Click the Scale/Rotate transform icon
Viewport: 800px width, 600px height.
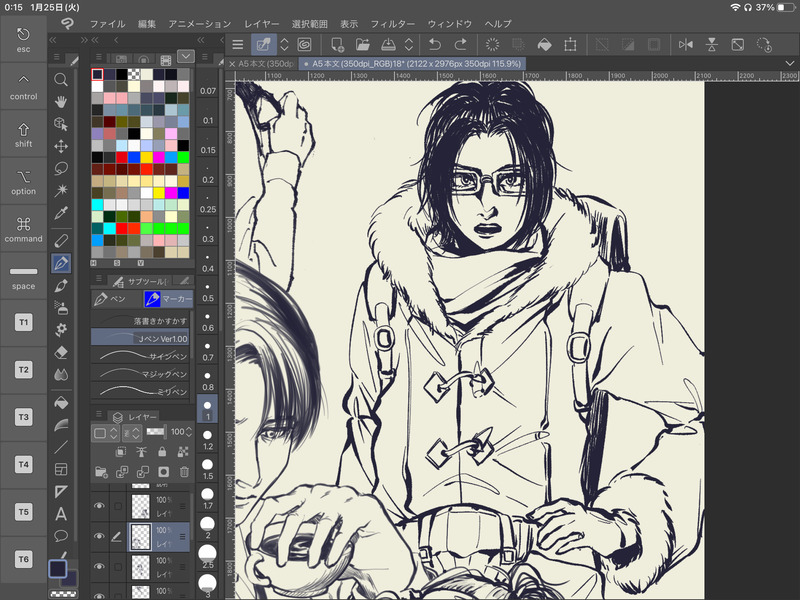point(570,45)
